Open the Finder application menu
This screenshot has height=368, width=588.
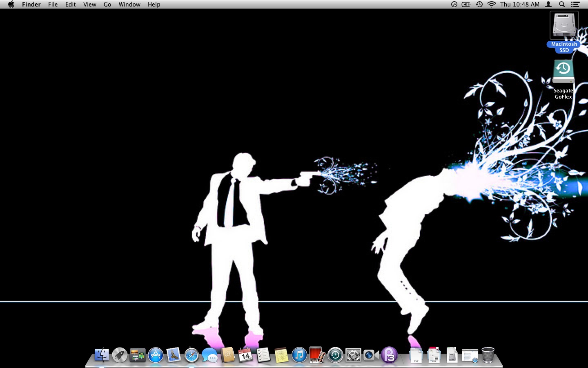(31, 4)
